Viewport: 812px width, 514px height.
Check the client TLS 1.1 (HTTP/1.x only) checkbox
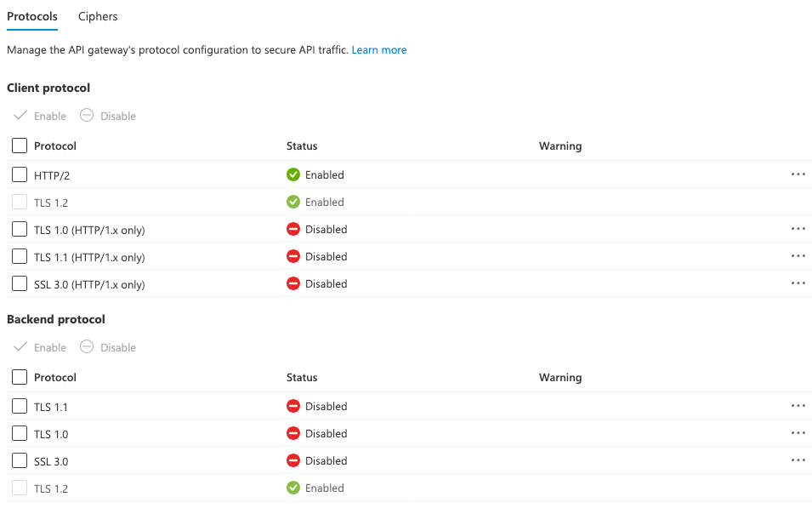tap(20, 256)
